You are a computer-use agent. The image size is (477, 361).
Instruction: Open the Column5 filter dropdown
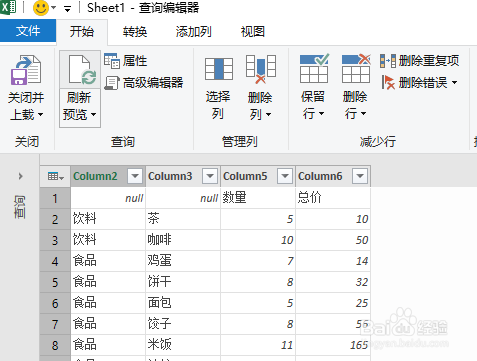point(285,176)
